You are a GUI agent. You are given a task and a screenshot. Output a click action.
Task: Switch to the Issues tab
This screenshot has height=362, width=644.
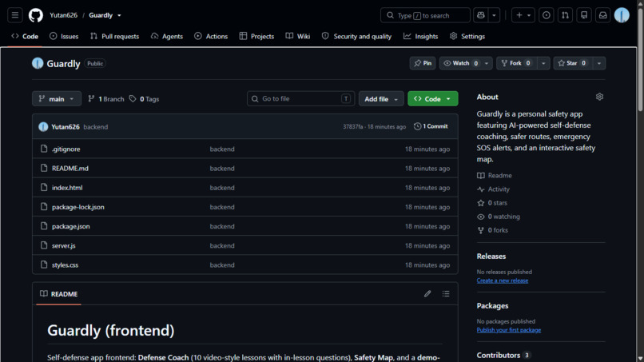click(64, 36)
